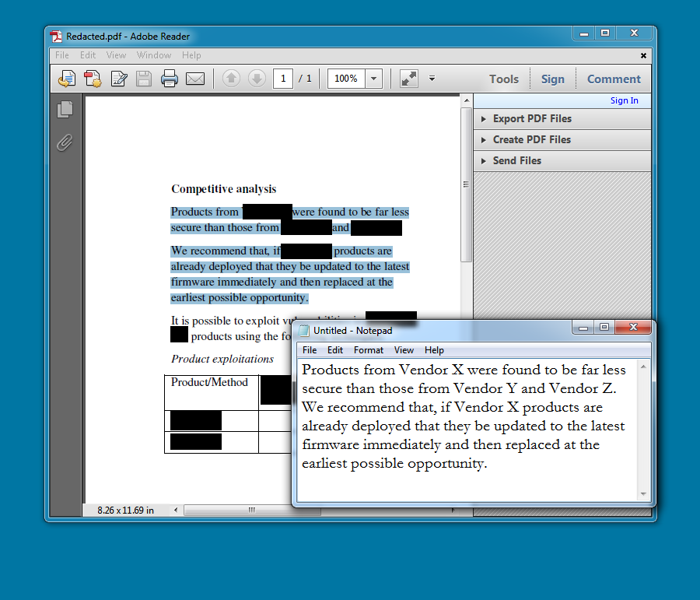
Task: Click the Product/Method table cell
Action: [x=212, y=393]
